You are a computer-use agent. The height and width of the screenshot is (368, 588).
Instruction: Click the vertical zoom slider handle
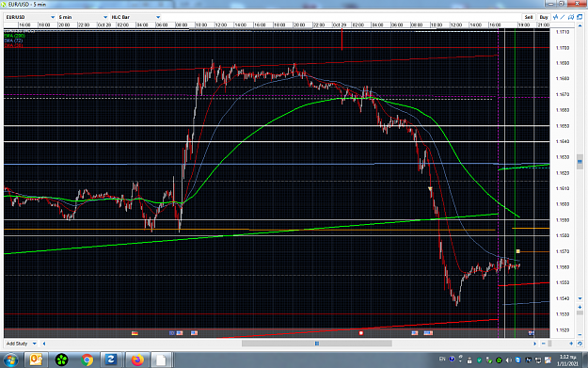(580, 313)
